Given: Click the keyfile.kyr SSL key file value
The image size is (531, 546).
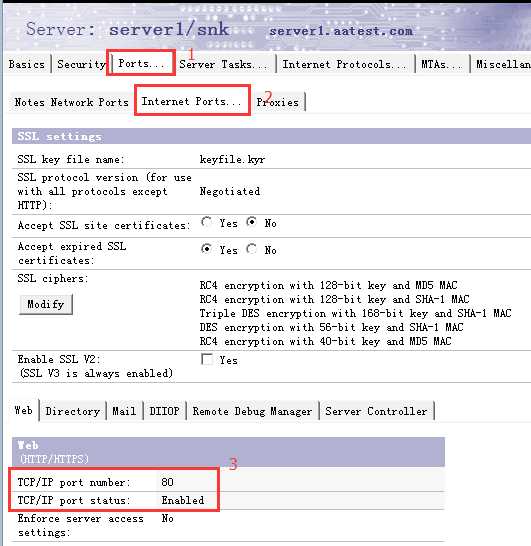Looking at the screenshot, I should pos(232,159).
